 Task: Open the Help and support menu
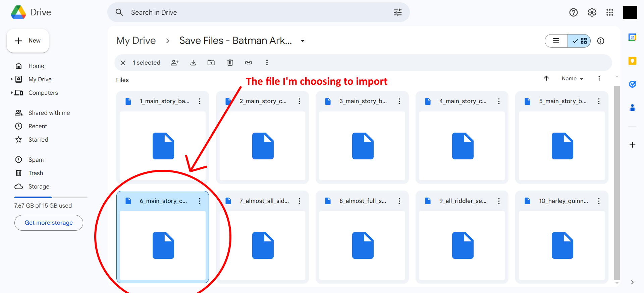(574, 12)
